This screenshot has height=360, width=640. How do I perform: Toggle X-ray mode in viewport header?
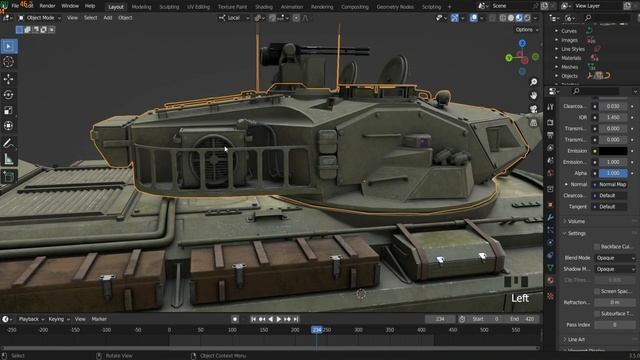tap(492, 18)
